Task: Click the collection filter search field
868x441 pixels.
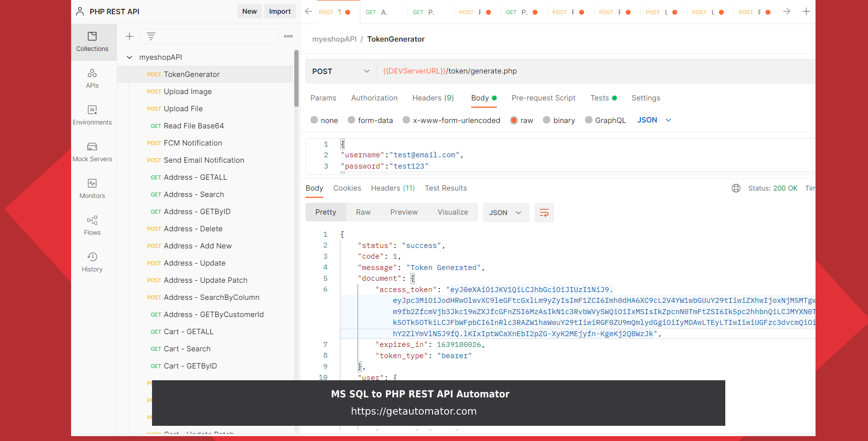Action: pos(209,36)
